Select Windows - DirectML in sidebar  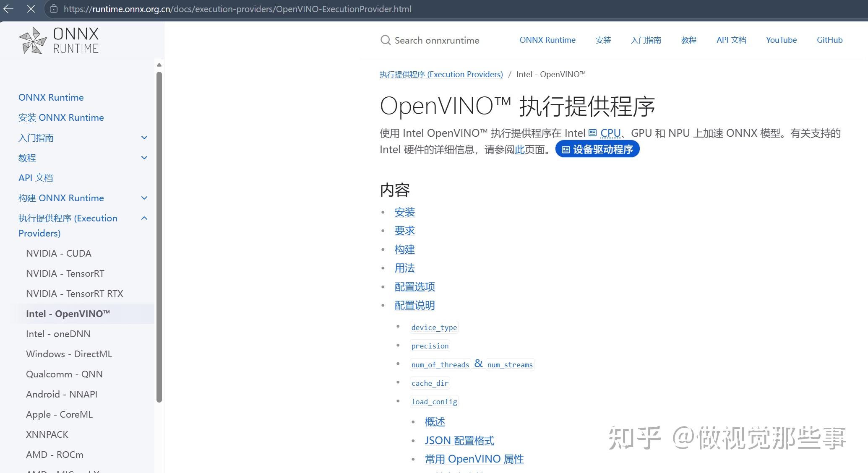pyautogui.click(x=69, y=354)
